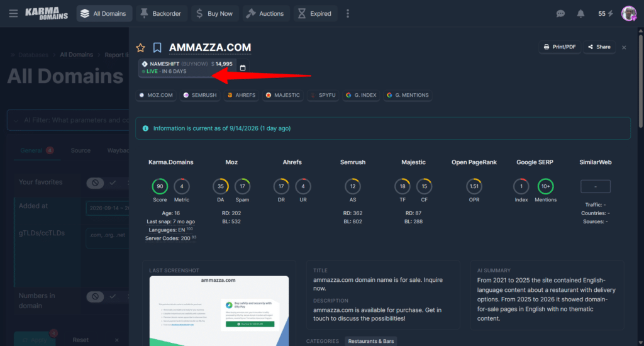Set Your favorites filter to excluded
Screen dimensions: 644x346
pos(95,183)
